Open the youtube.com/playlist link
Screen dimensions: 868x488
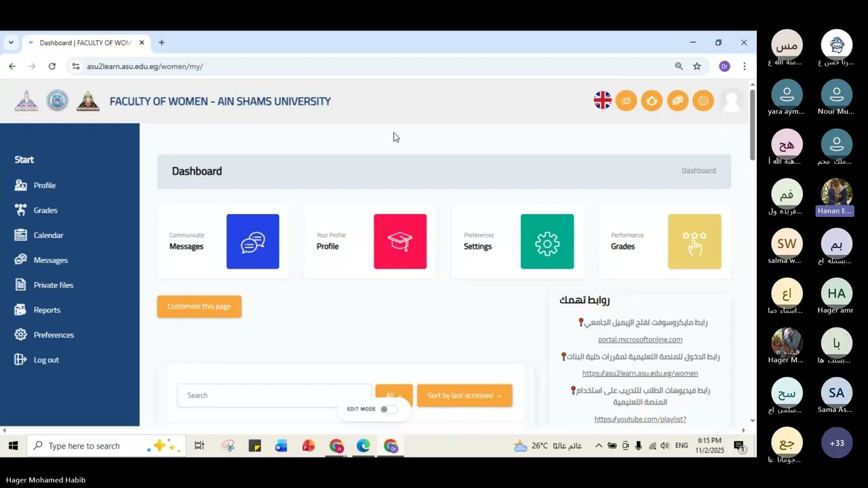tap(640, 420)
